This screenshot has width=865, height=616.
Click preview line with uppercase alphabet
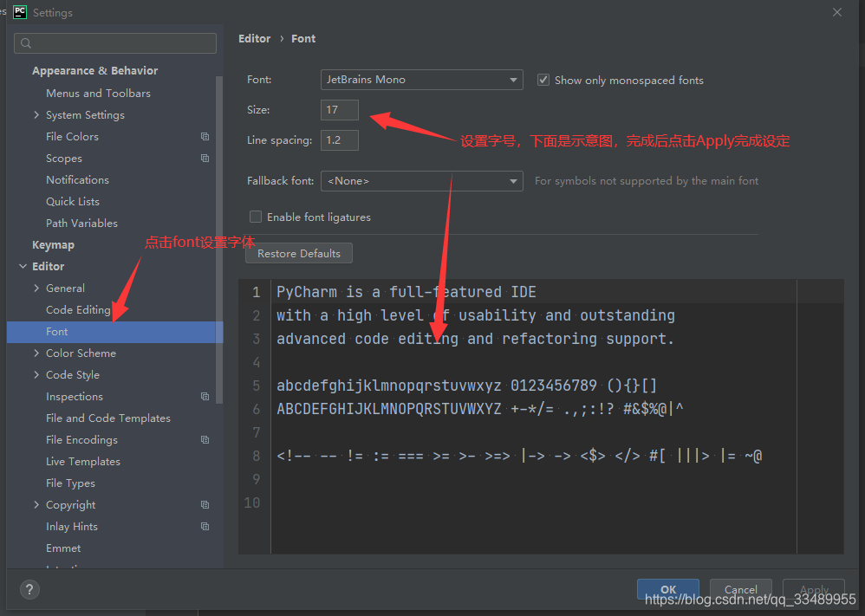click(x=479, y=409)
